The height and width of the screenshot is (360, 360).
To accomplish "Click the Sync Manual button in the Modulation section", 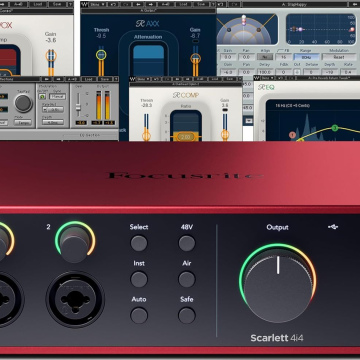I will pyautogui.click(x=57, y=97).
